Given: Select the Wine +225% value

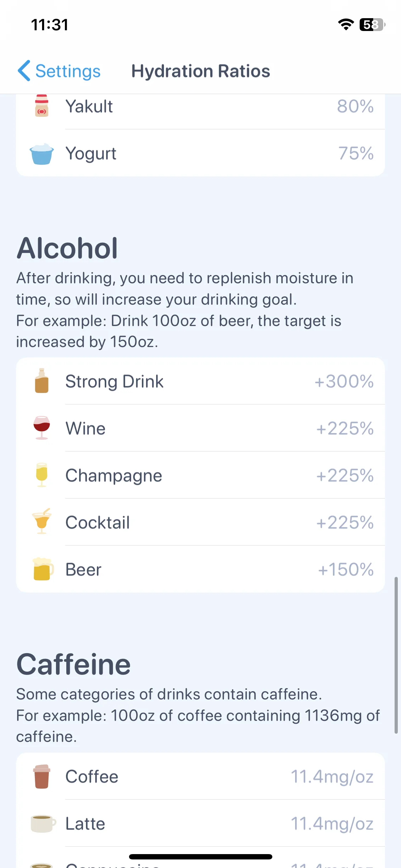Looking at the screenshot, I should pos(345,428).
